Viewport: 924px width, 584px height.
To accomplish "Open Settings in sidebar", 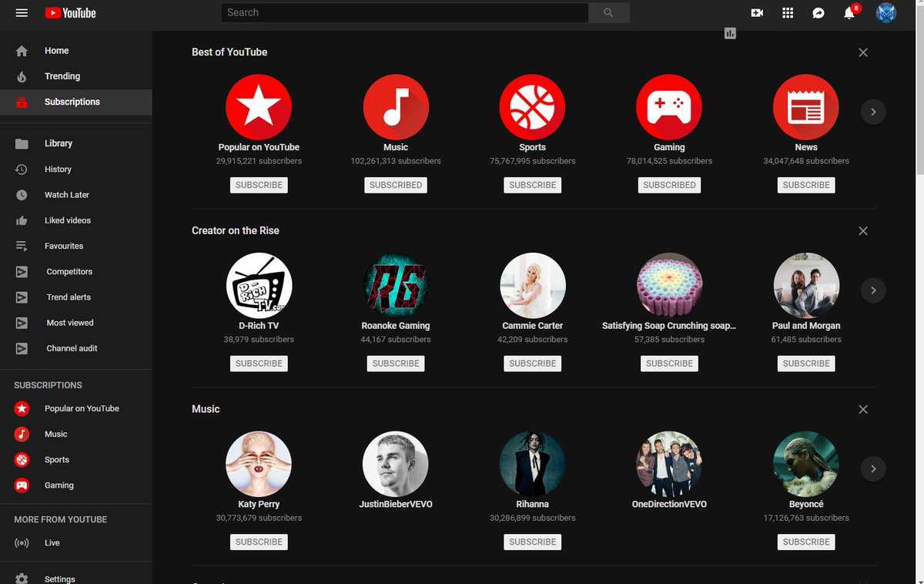I will (x=76, y=578).
